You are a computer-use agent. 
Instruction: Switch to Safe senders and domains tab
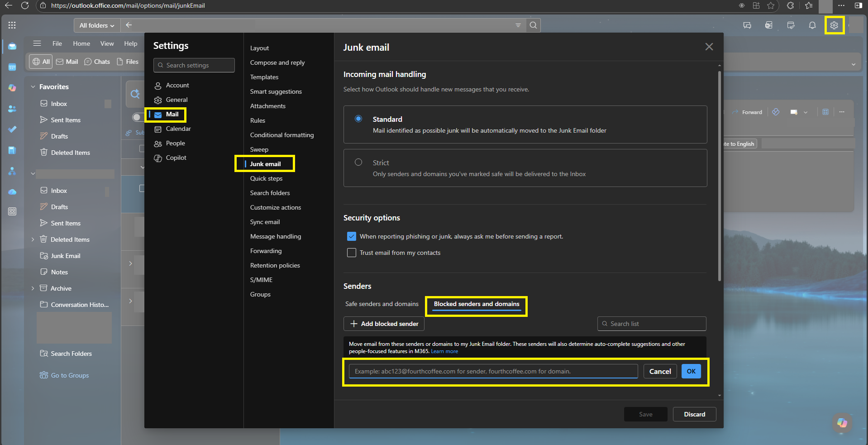382,304
